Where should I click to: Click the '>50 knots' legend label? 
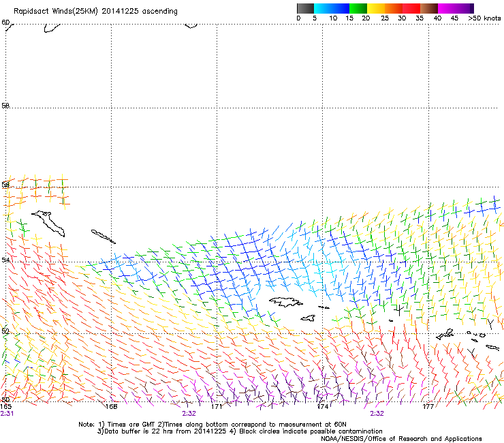[x=484, y=18]
